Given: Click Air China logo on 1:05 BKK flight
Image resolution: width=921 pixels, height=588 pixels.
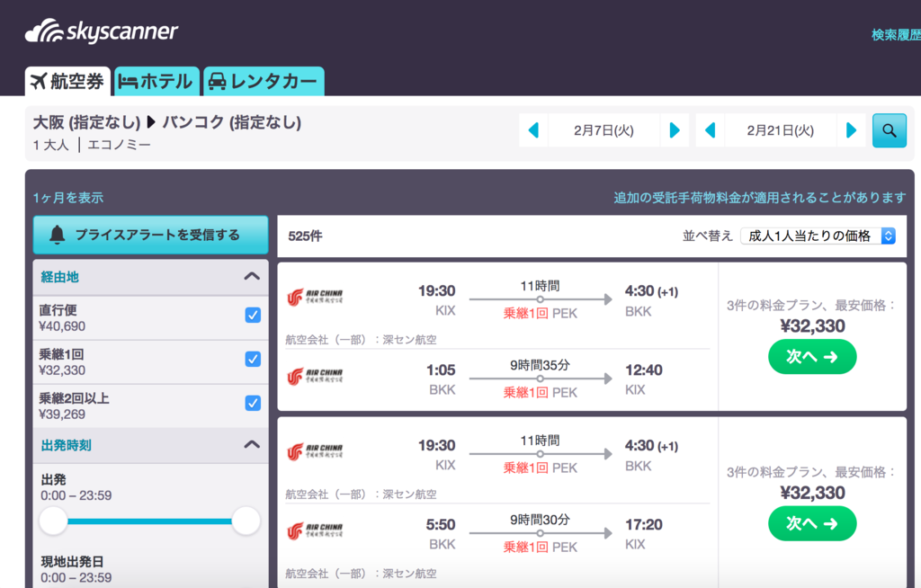Looking at the screenshot, I should click(315, 376).
